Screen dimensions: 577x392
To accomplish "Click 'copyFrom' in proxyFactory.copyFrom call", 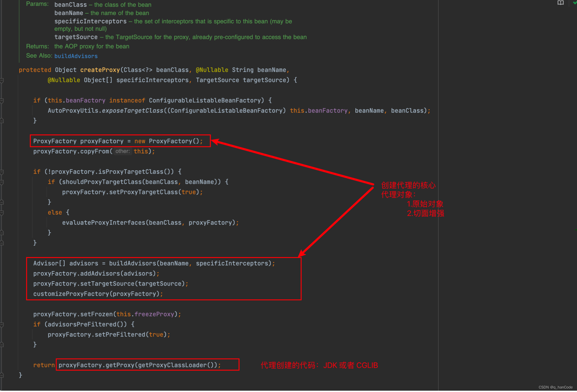I will point(95,151).
